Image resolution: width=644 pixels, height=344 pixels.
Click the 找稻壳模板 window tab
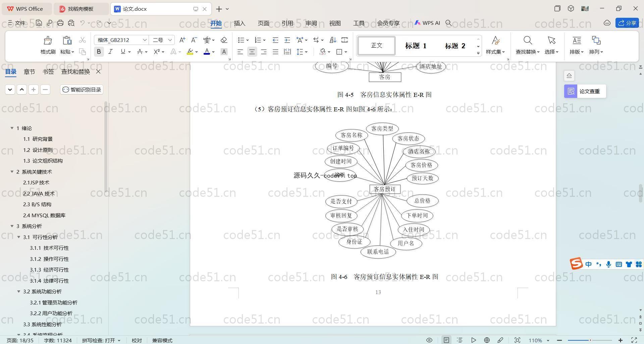point(80,9)
